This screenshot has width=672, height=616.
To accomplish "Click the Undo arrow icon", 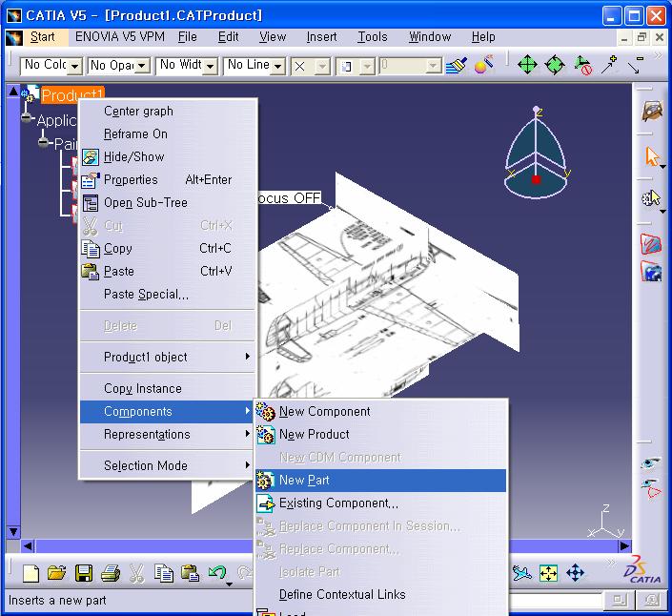I will click(216, 573).
